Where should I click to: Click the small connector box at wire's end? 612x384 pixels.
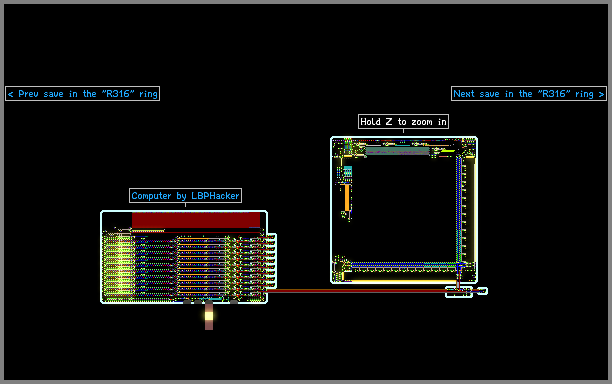459,292
